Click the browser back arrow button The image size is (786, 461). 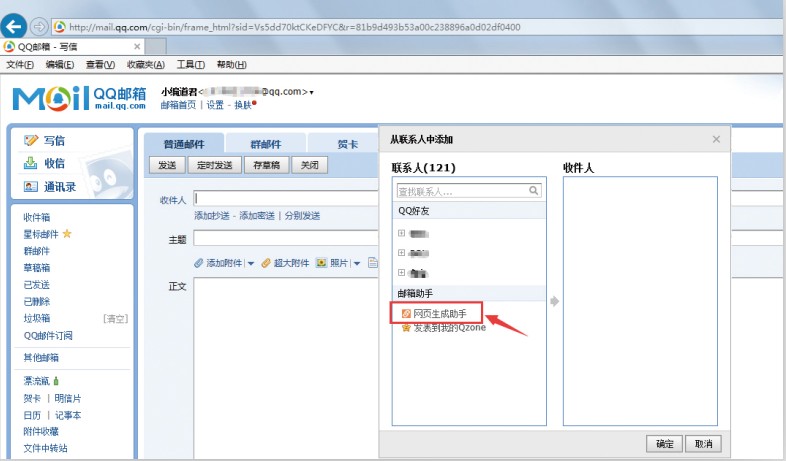[15, 26]
